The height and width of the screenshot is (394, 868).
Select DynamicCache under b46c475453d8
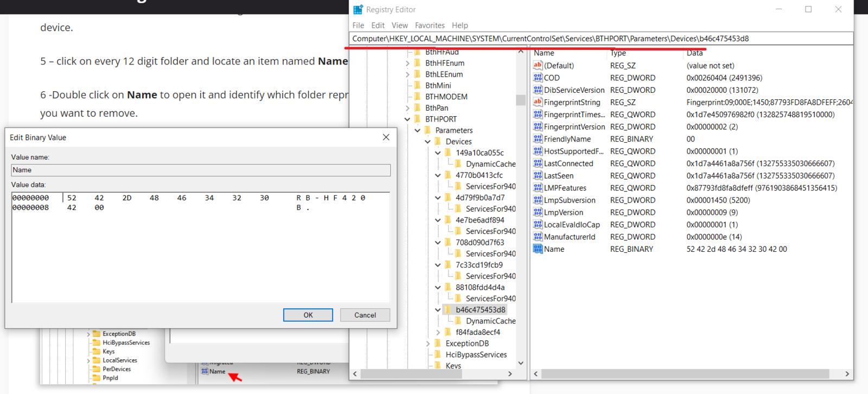click(x=490, y=321)
